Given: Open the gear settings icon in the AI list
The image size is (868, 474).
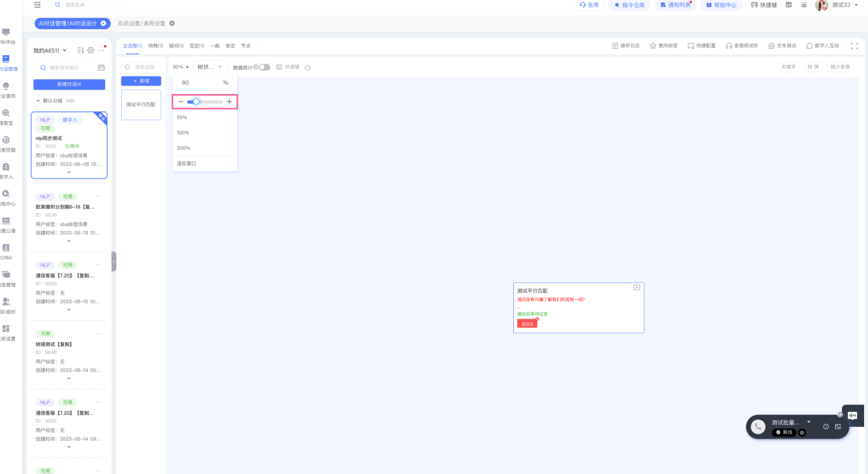Looking at the screenshot, I should (x=91, y=50).
